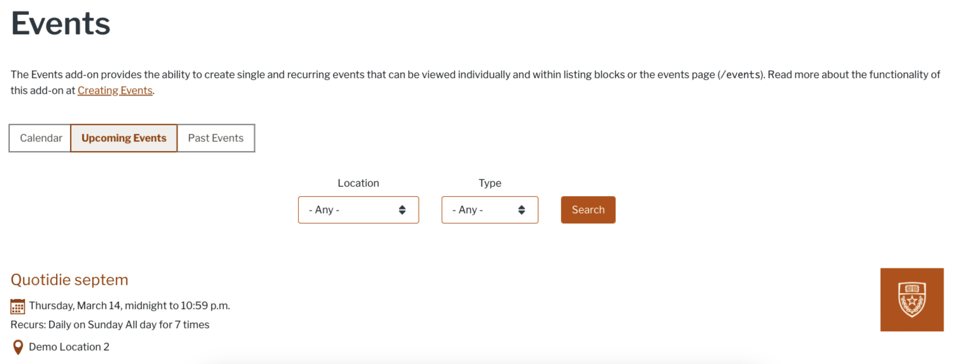The width and height of the screenshot is (980, 364).
Task: Click the Recurs Daily on Sunday line
Action: 110,325
